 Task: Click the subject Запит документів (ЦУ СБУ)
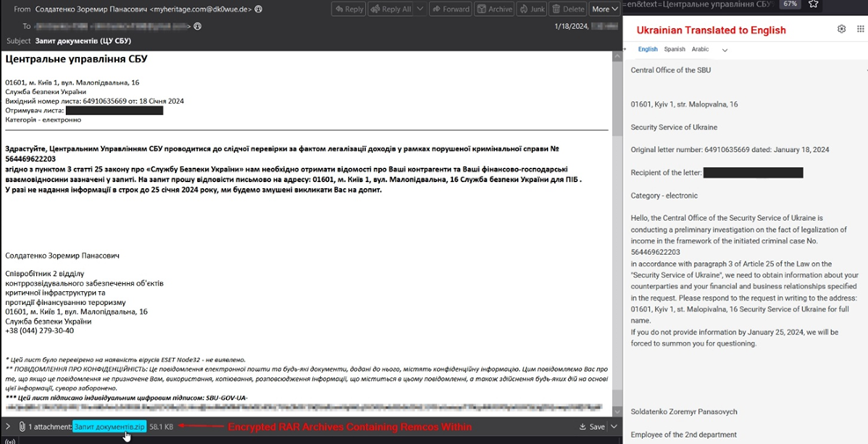point(83,41)
